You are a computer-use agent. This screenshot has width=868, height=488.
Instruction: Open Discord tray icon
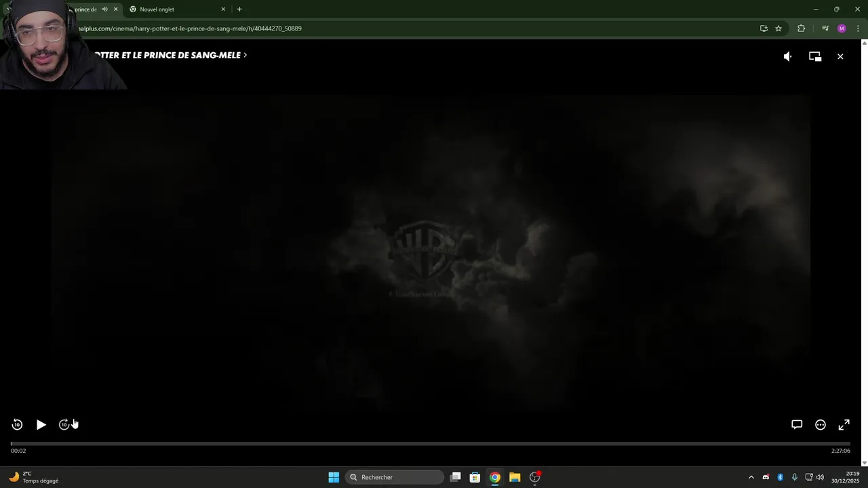click(766, 477)
